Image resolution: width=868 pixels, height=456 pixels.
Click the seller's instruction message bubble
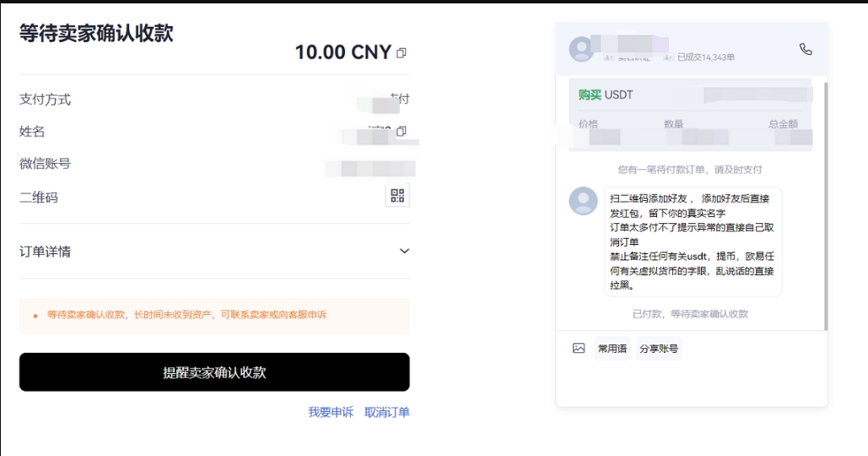pos(693,242)
